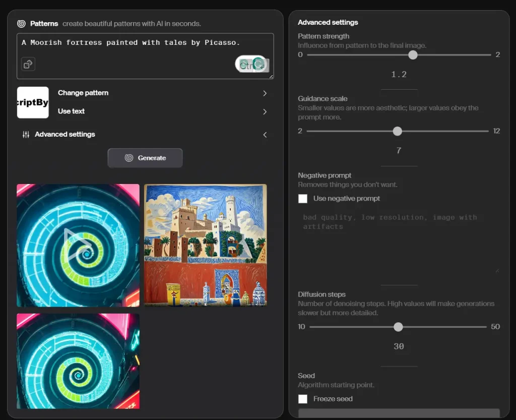Click the Diffusion steps slider handle
Image resolution: width=516 pixels, height=420 pixels.
pyautogui.click(x=398, y=327)
